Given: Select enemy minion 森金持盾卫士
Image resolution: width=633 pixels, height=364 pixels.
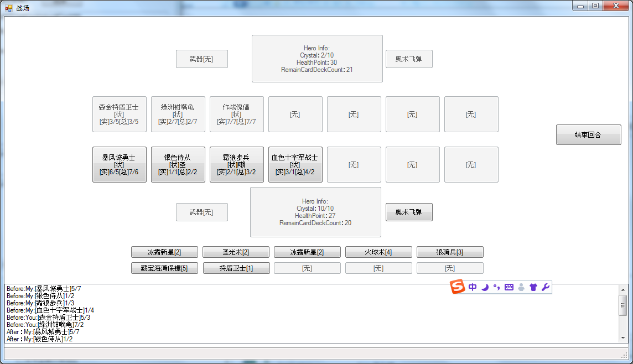Looking at the screenshot, I should pyautogui.click(x=119, y=114).
